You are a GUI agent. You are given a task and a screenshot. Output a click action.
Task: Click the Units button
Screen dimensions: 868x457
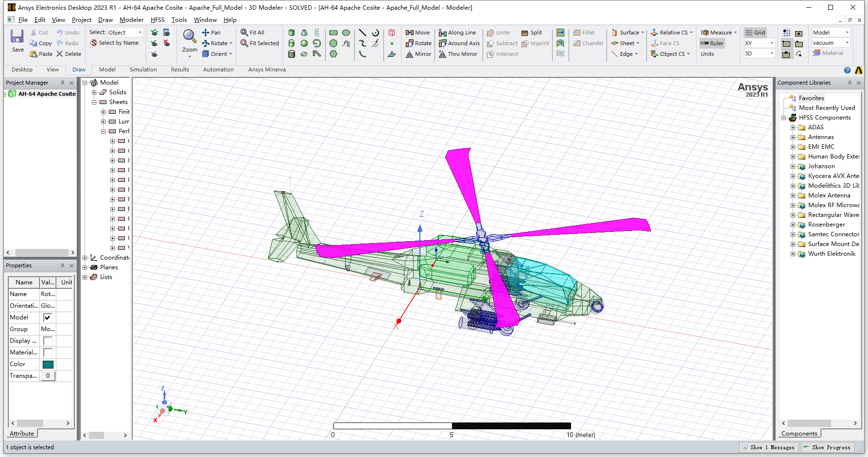click(708, 54)
